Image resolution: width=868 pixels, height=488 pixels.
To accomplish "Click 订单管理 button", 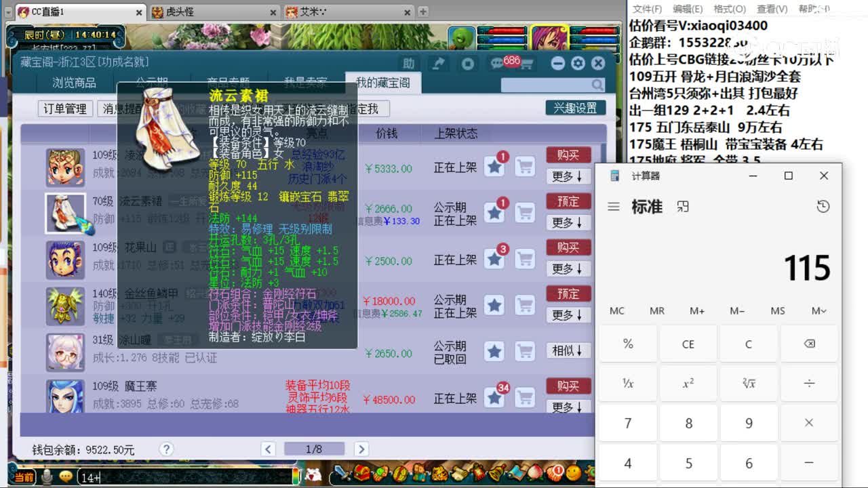I will 65,108.
